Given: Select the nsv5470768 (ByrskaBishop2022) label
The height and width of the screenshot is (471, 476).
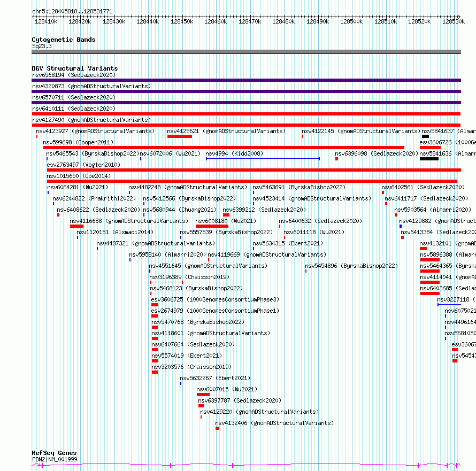Looking at the screenshot, I should 198,322.
